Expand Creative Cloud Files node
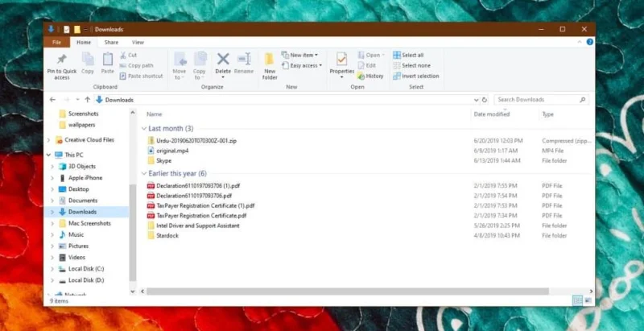644x331 pixels. point(48,140)
